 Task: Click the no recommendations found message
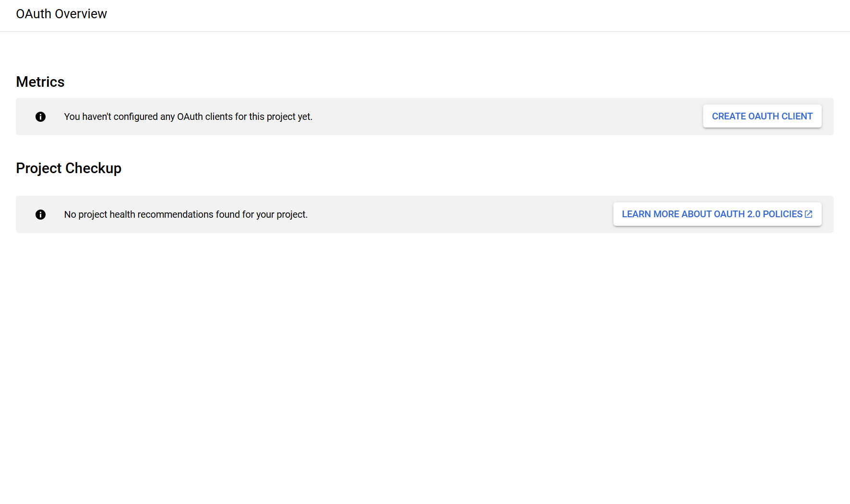point(186,214)
